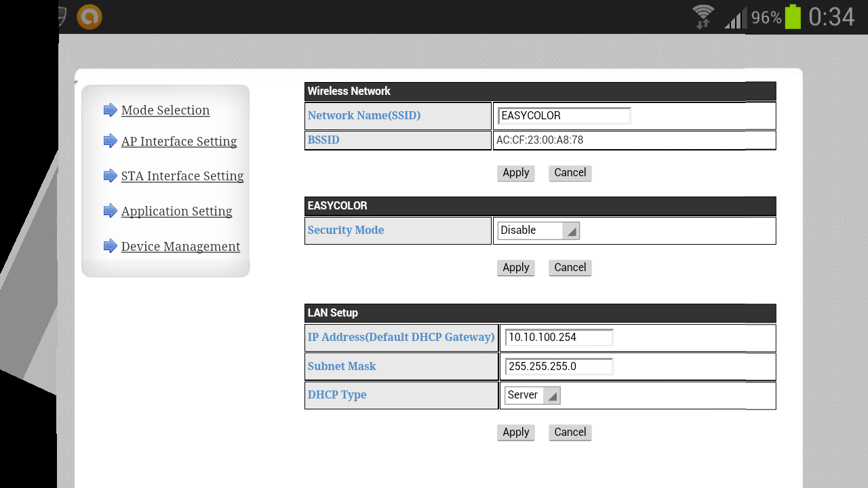Viewport: 868px width, 488px height.
Task: Cancel the Wireless Network changes
Action: tap(570, 173)
